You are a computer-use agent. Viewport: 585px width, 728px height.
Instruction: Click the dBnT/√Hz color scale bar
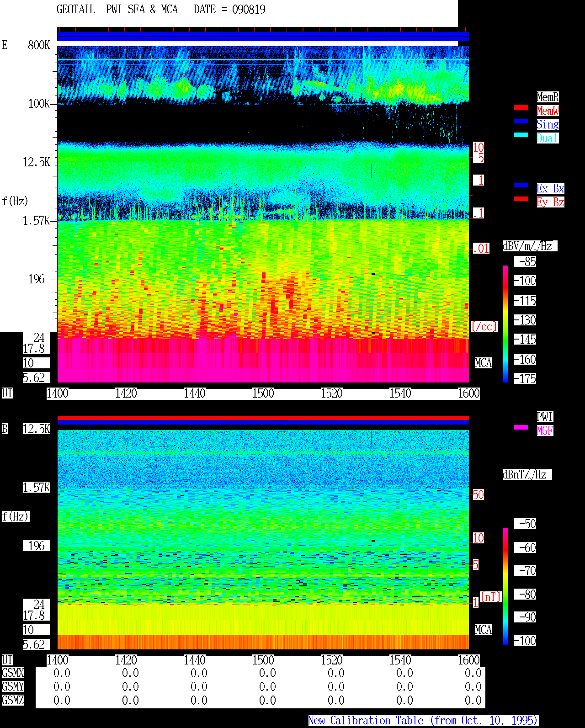(x=505, y=586)
